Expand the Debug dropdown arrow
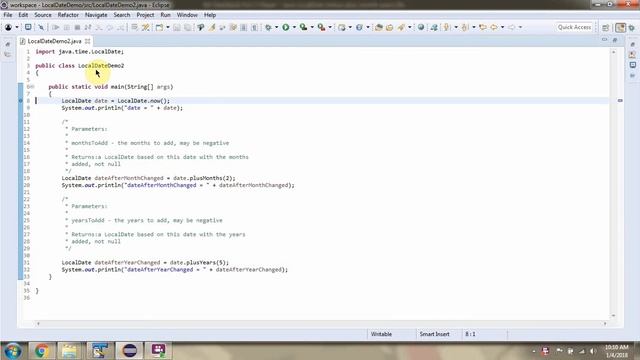The height and width of the screenshot is (360, 640). 276,27
